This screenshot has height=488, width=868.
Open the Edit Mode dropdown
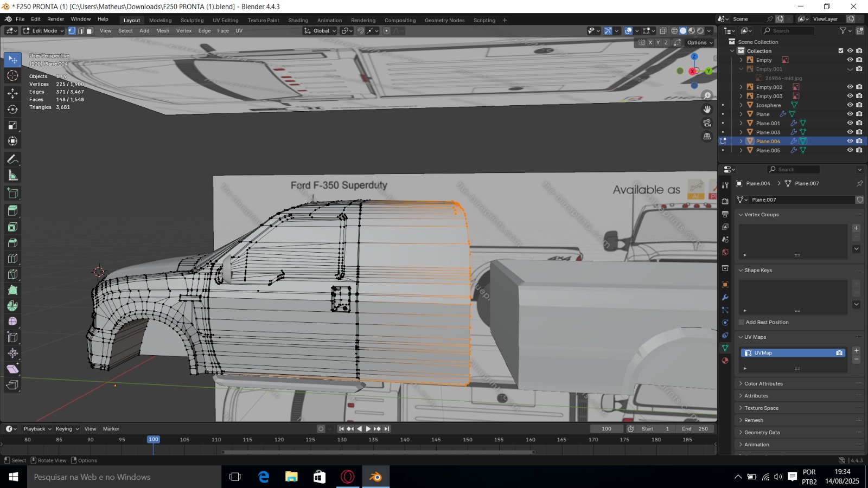[43, 31]
